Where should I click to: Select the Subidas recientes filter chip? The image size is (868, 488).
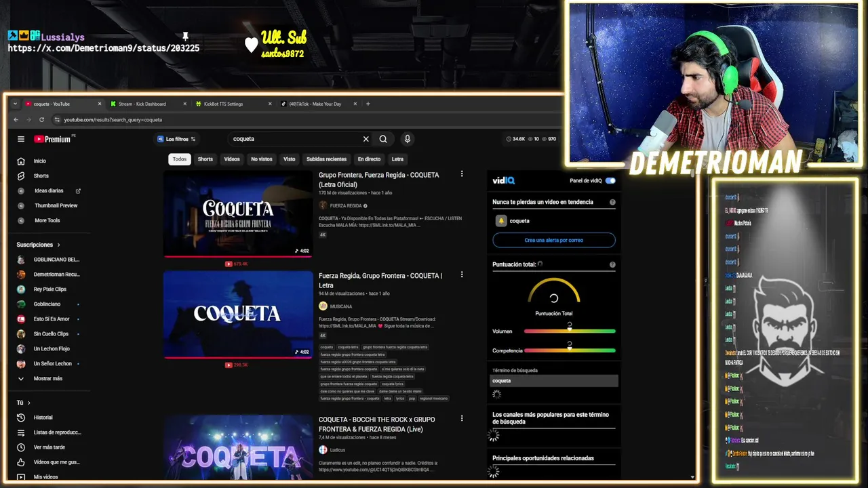coord(326,159)
